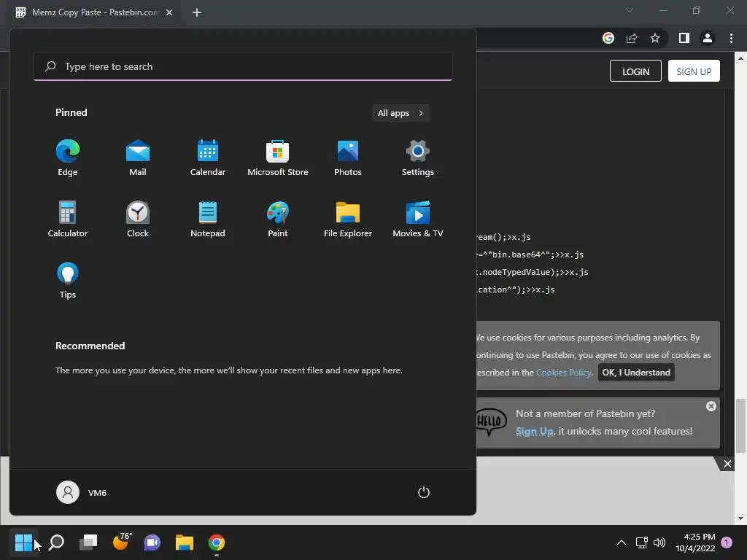Open Chrome's tab search chevron
Screen dimensions: 747x560
click(630, 10)
